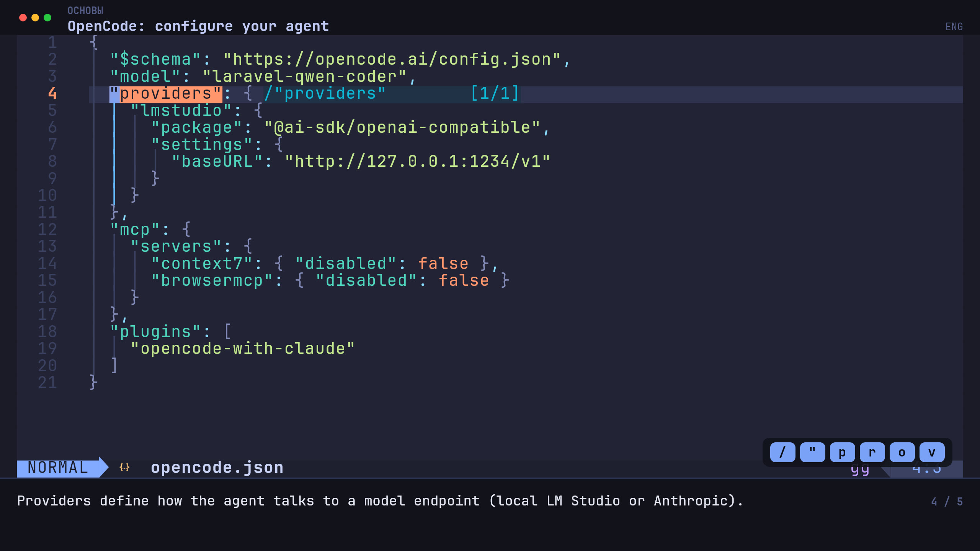
Task: Click the "context7" key on line 14
Action: [x=202, y=264]
